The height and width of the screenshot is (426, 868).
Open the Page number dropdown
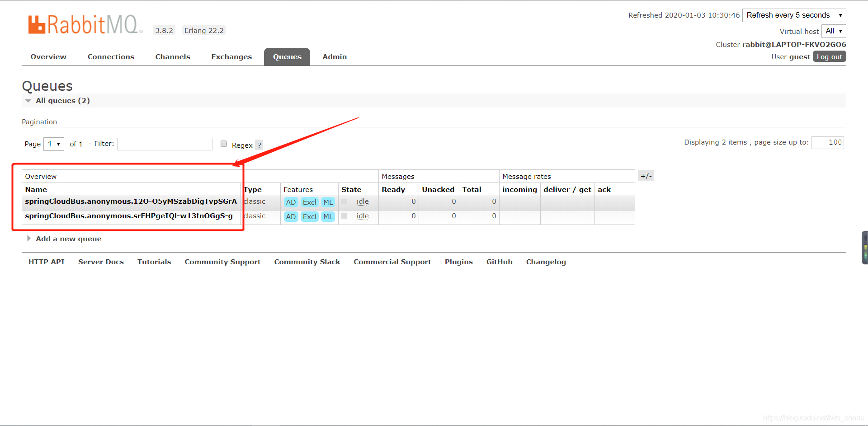54,144
